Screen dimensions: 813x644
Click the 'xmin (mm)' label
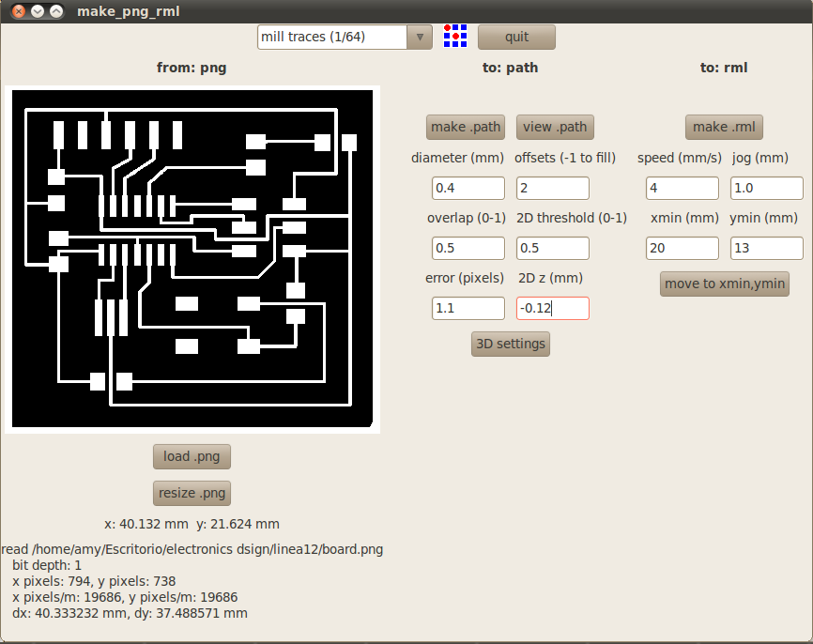(x=684, y=218)
